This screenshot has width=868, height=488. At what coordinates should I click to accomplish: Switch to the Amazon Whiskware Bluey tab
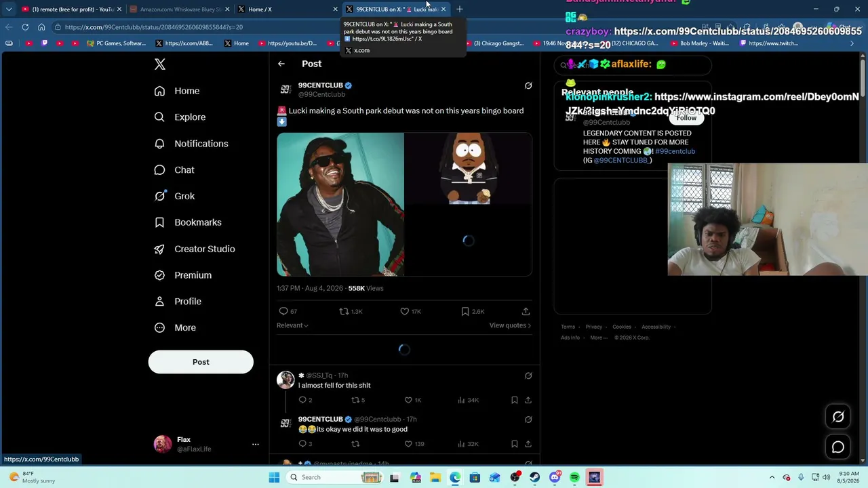[x=179, y=9]
